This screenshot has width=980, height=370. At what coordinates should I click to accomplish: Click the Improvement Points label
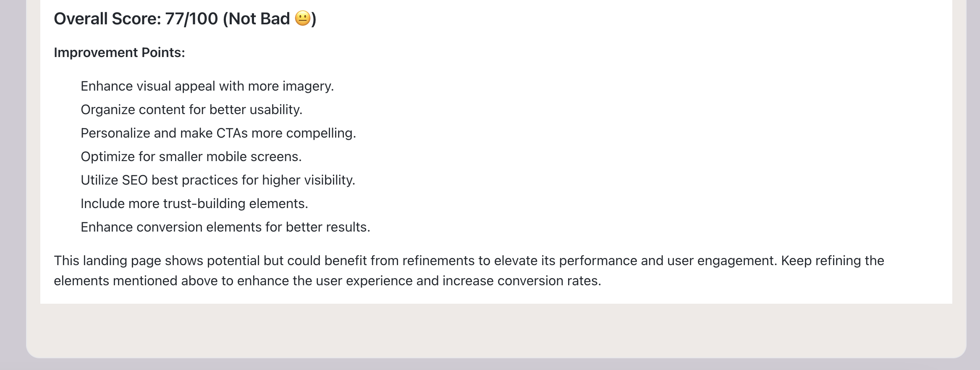coord(119,52)
